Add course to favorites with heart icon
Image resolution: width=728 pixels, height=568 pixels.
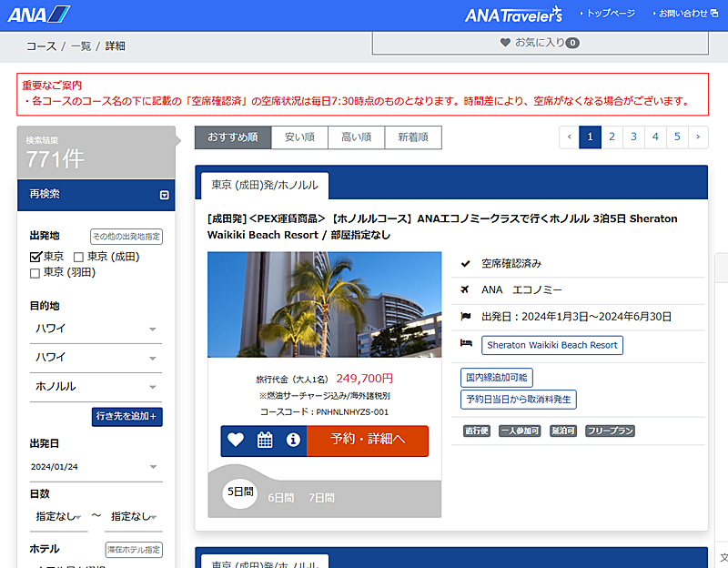click(x=236, y=440)
